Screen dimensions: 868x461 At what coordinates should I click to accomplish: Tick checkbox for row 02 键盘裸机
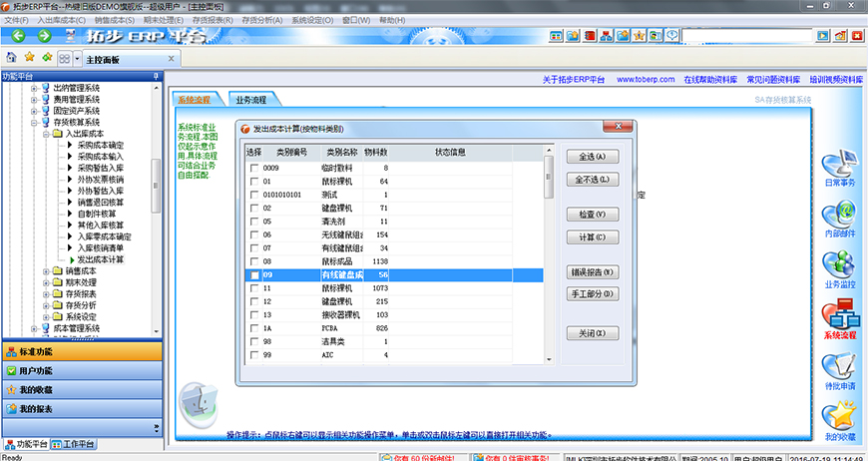pyautogui.click(x=254, y=208)
